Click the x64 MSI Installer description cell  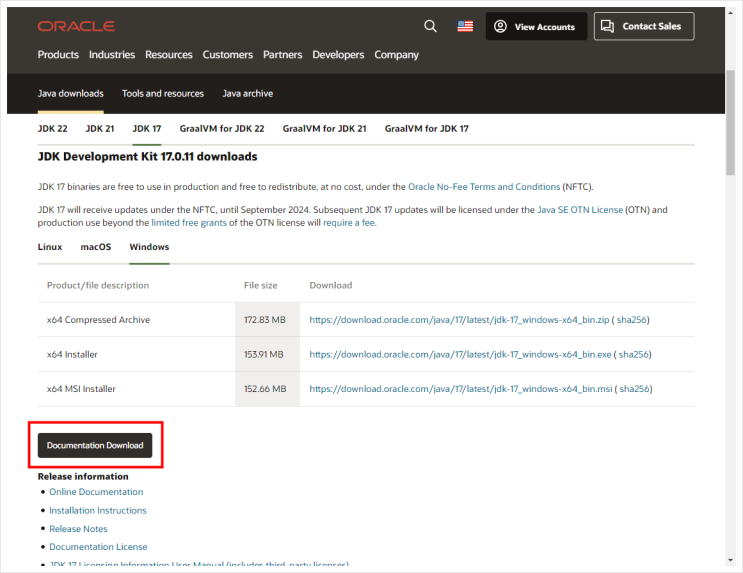point(136,389)
